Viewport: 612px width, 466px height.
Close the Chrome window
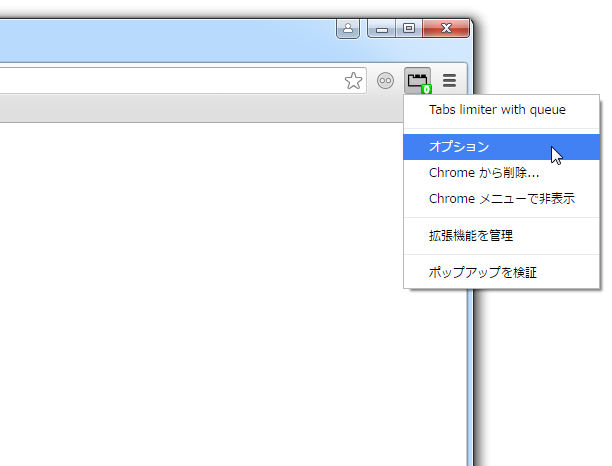click(446, 28)
